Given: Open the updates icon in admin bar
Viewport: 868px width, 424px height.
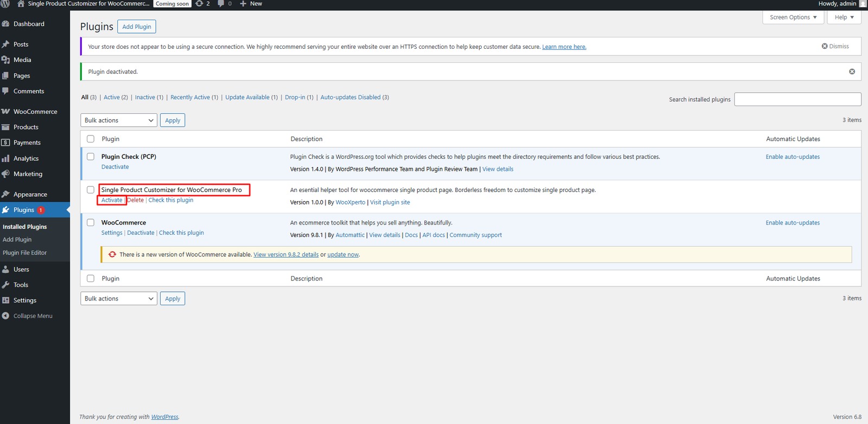Looking at the screenshot, I should coord(200,4).
